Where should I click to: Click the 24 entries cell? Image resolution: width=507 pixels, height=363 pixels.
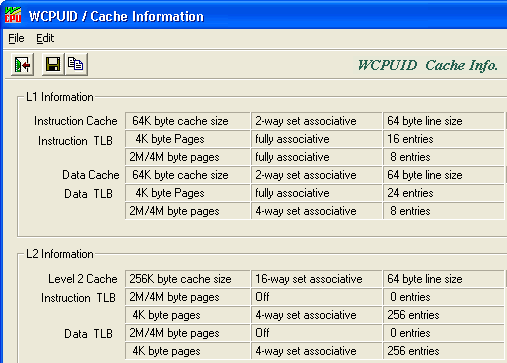tap(444, 193)
